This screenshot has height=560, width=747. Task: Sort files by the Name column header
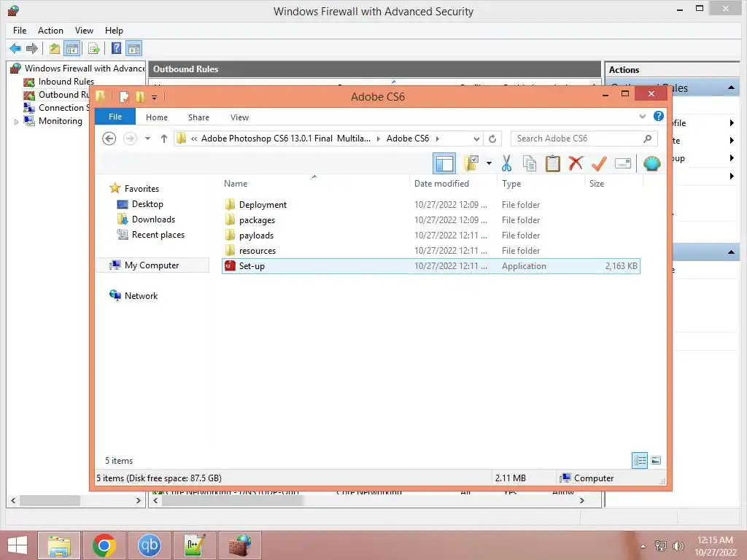pos(314,184)
